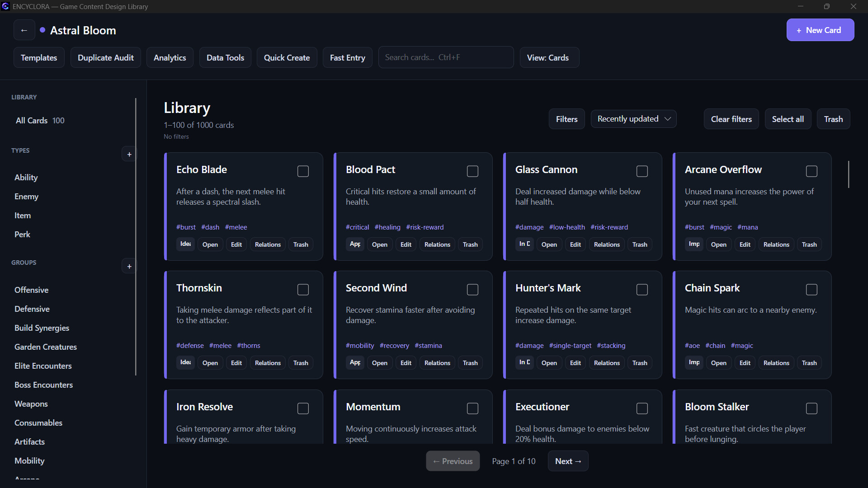This screenshot has height=488, width=868.
Task: Trash the Thornskin card
Action: coord(301,363)
